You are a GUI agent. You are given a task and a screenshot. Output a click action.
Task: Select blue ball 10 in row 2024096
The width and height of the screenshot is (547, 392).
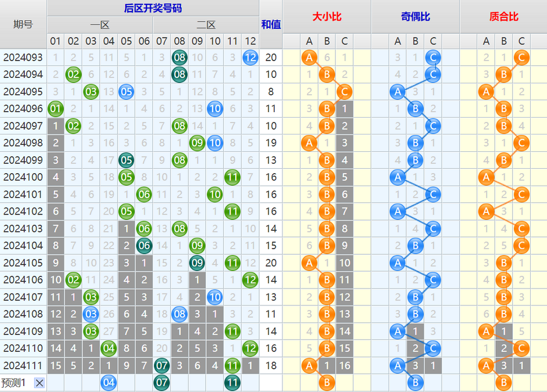(215, 109)
